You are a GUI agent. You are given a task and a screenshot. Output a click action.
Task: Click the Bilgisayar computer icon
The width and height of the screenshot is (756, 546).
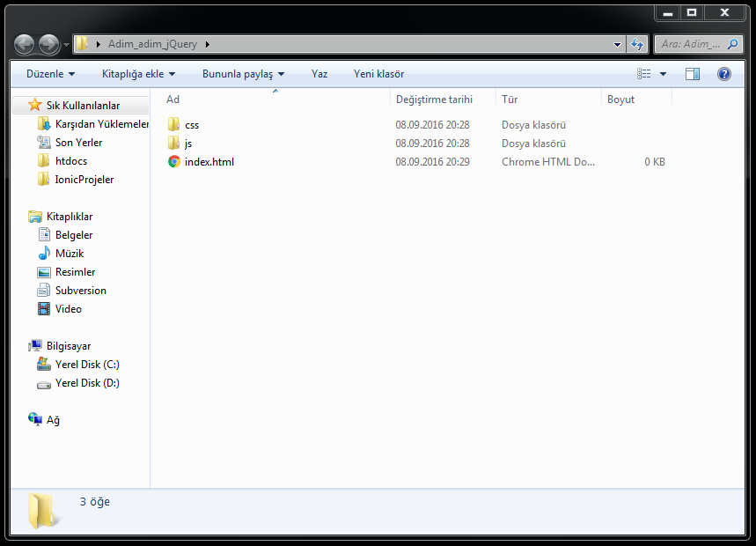pos(34,345)
